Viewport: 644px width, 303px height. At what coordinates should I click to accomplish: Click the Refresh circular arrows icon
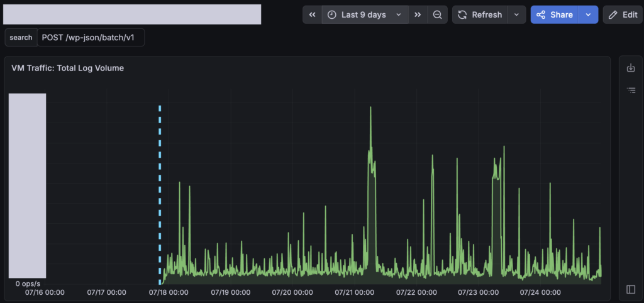pyautogui.click(x=462, y=15)
